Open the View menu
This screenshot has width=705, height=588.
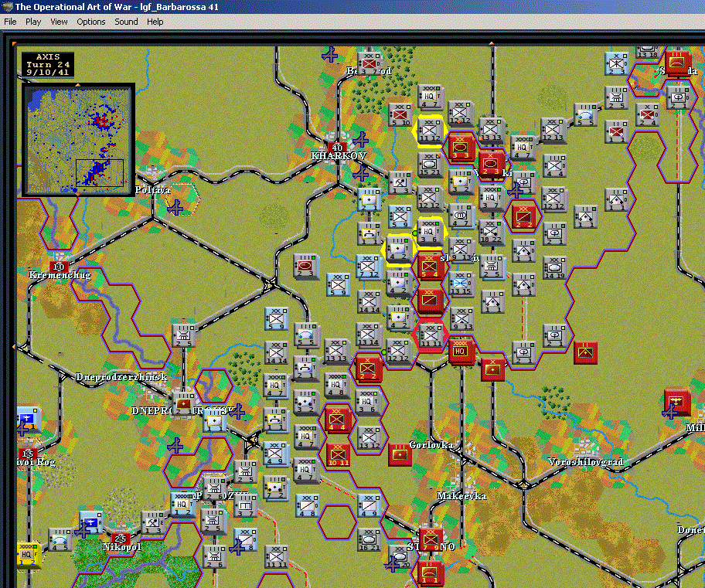point(59,22)
